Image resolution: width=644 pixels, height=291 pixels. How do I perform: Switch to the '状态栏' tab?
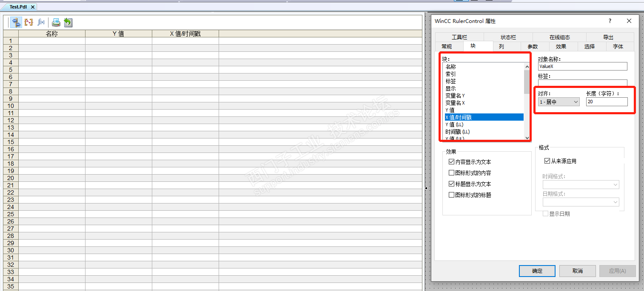pyautogui.click(x=508, y=37)
